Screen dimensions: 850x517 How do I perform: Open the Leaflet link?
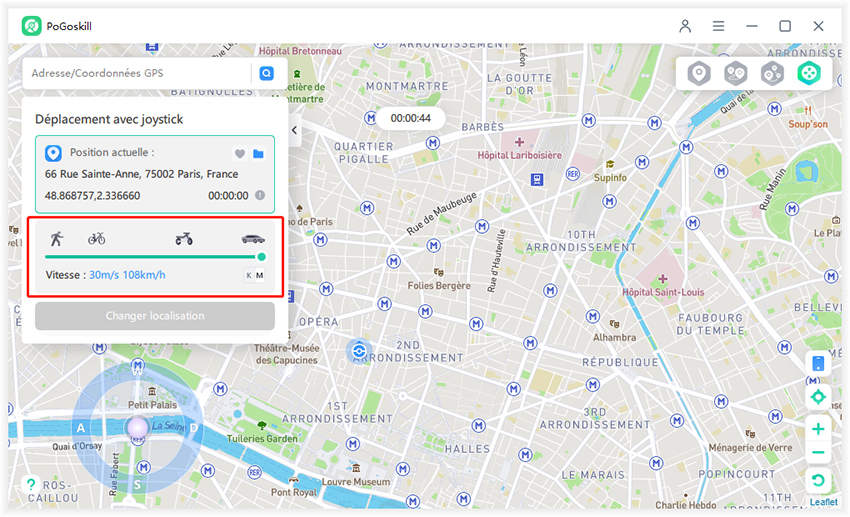(823, 502)
